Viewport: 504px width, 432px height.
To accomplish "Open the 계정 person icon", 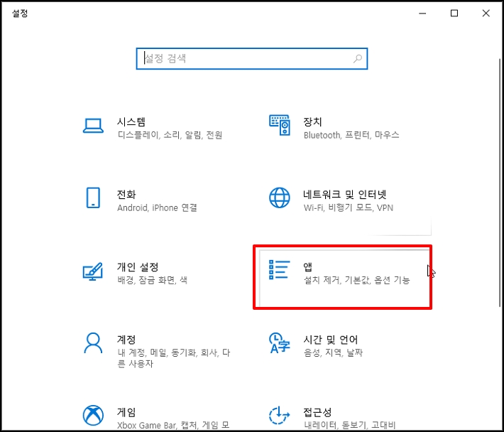I will pos(93,343).
